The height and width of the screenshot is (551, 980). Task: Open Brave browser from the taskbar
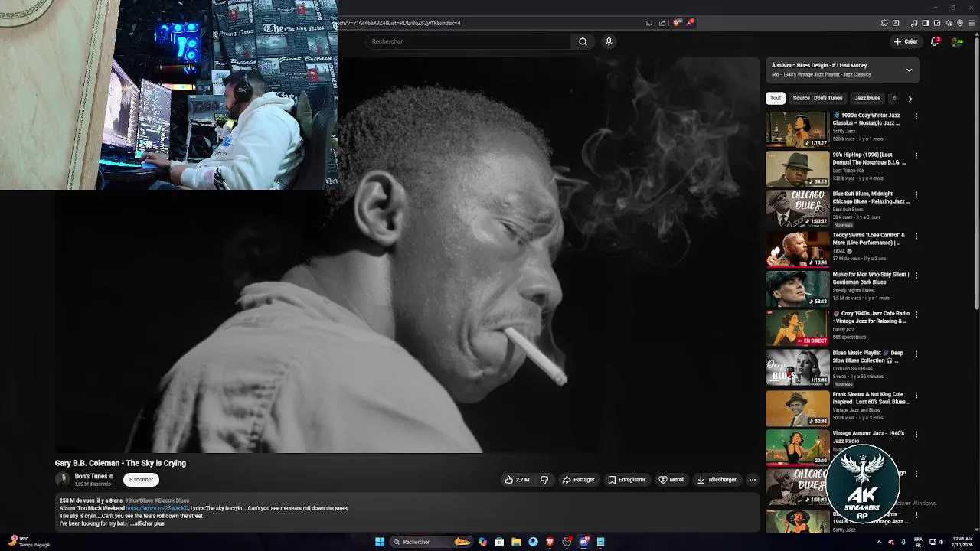[550, 542]
